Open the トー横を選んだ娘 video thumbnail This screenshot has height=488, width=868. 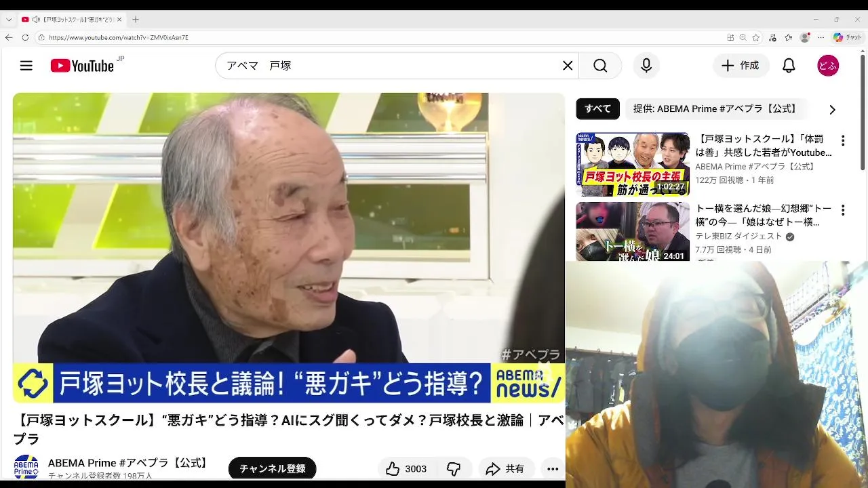click(633, 232)
